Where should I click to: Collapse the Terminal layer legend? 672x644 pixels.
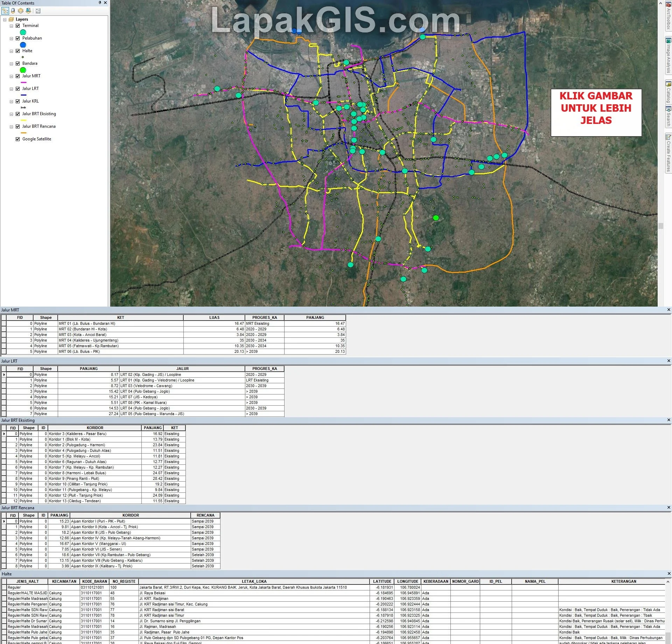point(11,26)
